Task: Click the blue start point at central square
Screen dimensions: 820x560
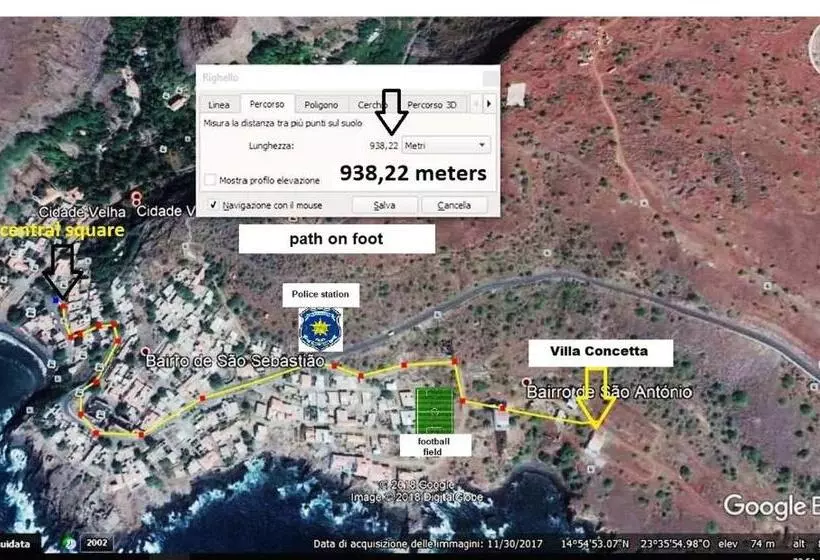Action: [x=55, y=299]
